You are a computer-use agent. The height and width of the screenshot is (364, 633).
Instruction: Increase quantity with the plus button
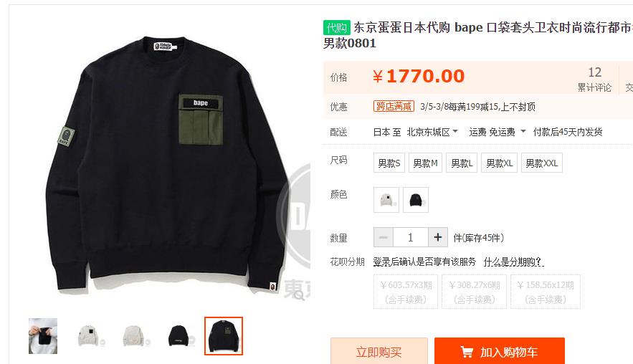pos(437,237)
